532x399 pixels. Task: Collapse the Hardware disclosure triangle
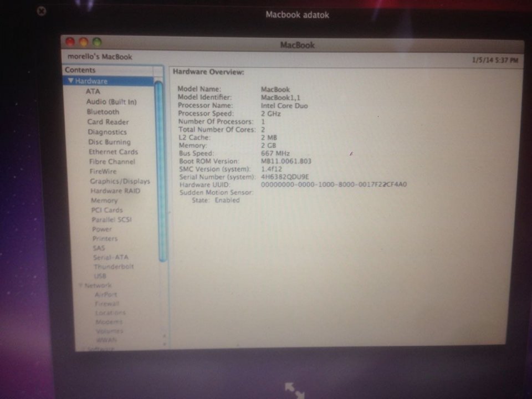coord(70,81)
